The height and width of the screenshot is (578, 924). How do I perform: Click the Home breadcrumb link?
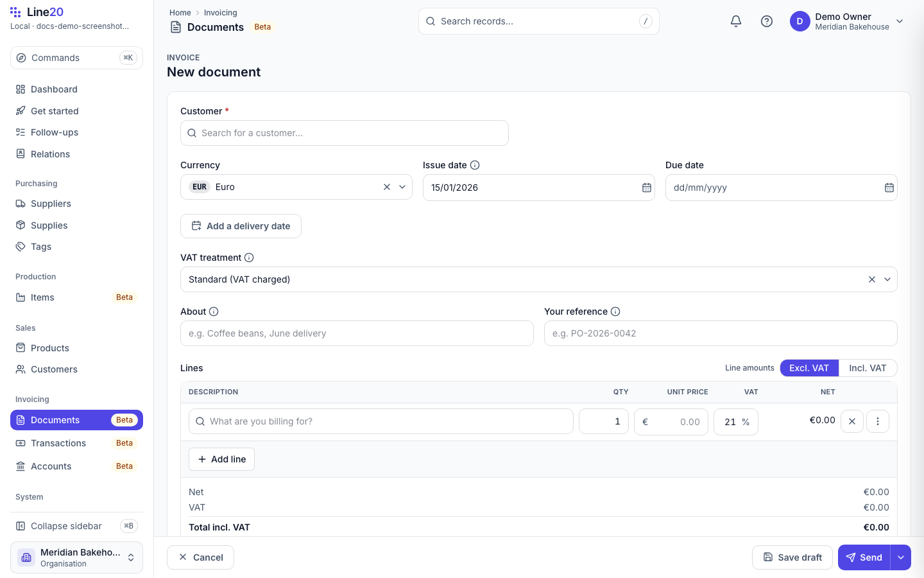180,13
